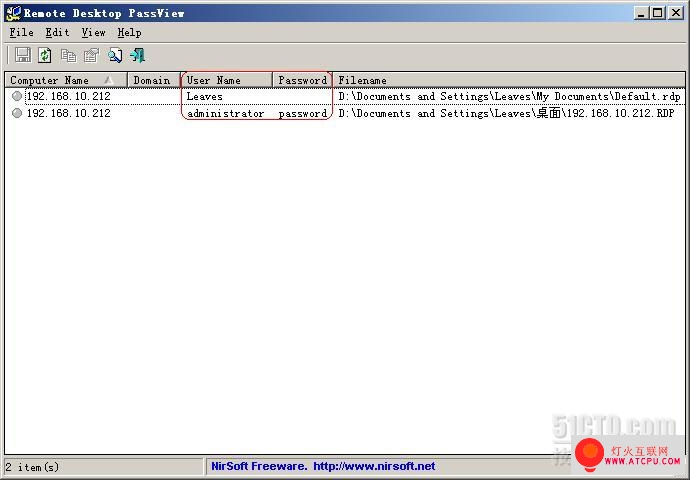This screenshot has height=480, width=690.
Task: Minimize the Remote Desktop PassView window
Action: pos(641,13)
